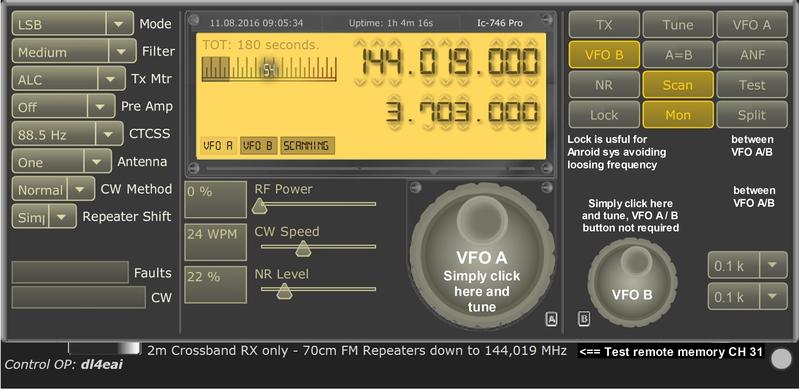Click the NR Level slider handle
799x390 pixels.
click(x=284, y=291)
